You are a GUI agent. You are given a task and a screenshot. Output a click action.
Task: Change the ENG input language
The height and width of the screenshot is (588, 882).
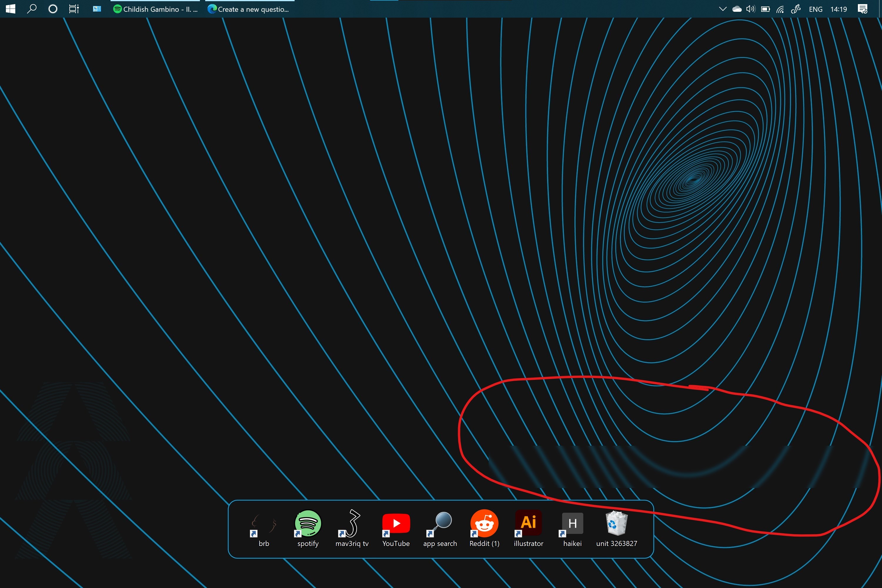(x=816, y=9)
